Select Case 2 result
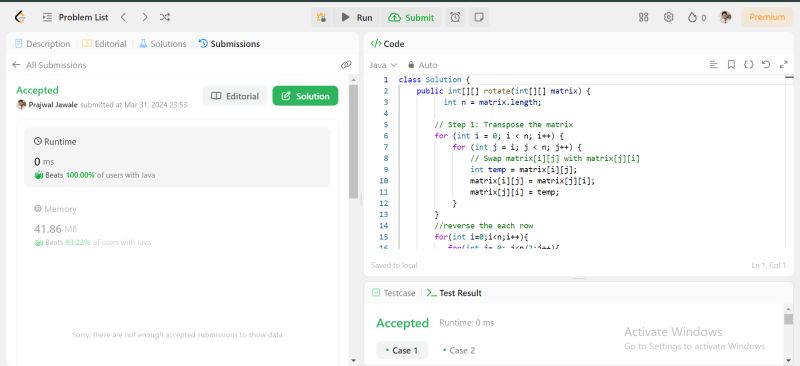The width and height of the screenshot is (800, 366). [459, 350]
